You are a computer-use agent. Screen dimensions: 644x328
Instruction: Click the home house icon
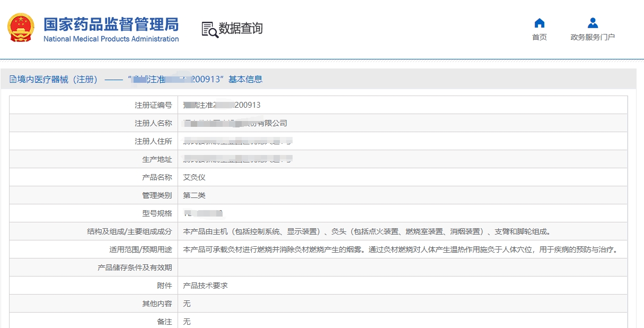tap(540, 23)
